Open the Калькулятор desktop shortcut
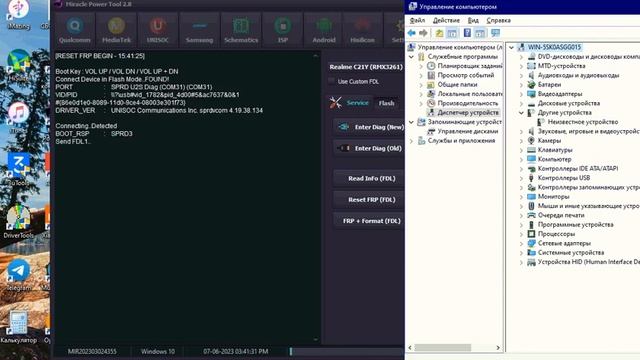Screen dimensions: 640x360 click(x=18, y=327)
